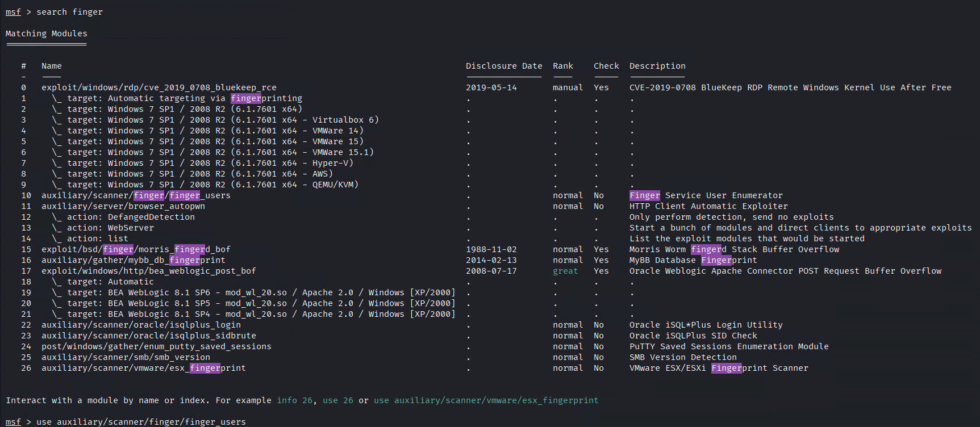Click the 'info 26' example command

click(294, 400)
